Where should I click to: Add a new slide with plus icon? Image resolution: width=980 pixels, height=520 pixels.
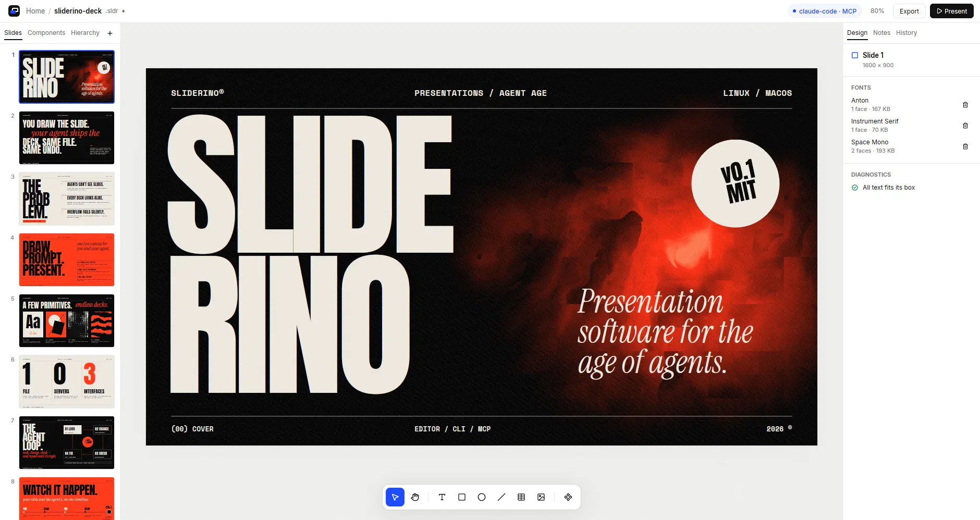(x=110, y=33)
